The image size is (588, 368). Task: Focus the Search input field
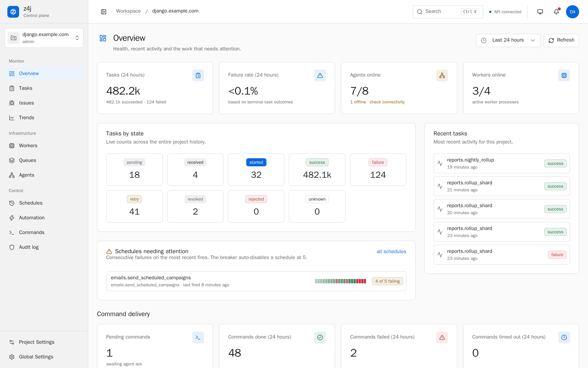[448, 12]
